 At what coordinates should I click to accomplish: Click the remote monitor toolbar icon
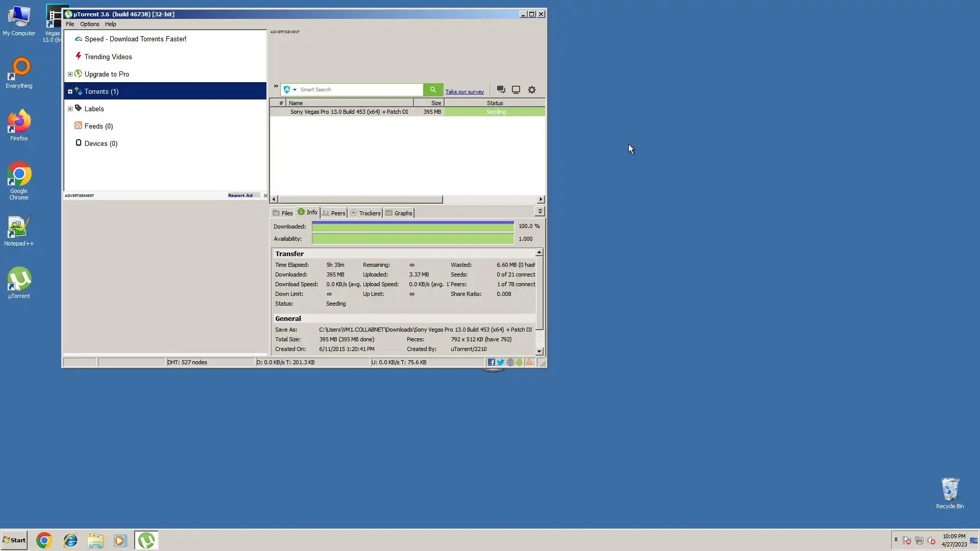(516, 90)
